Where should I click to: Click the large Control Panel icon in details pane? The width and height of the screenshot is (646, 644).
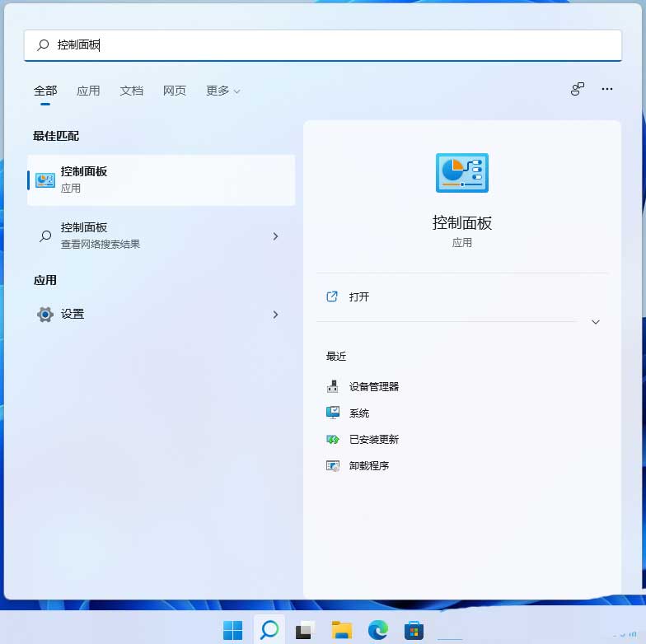click(461, 173)
